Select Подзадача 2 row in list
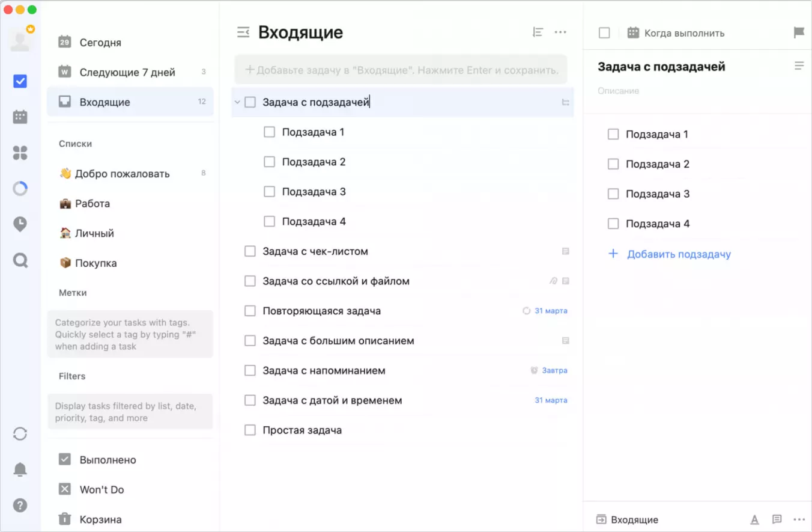This screenshot has height=532, width=812. point(402,162)
